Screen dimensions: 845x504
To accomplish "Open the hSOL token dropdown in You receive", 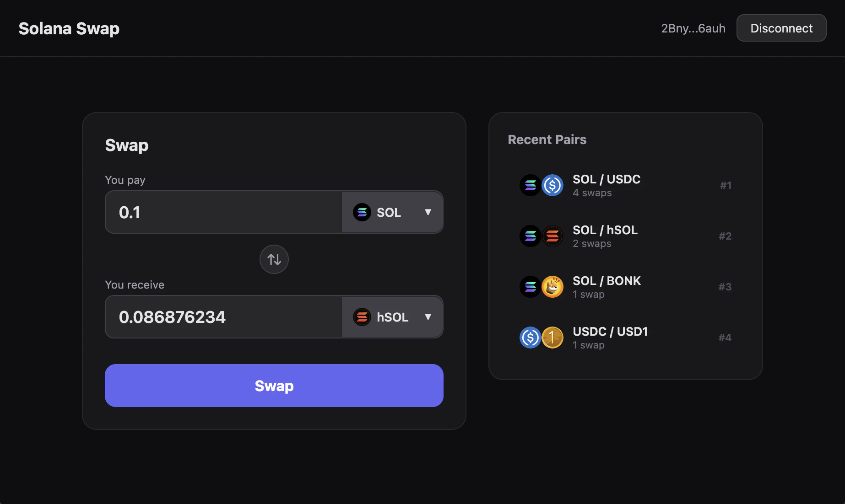I will click(392, 316).
